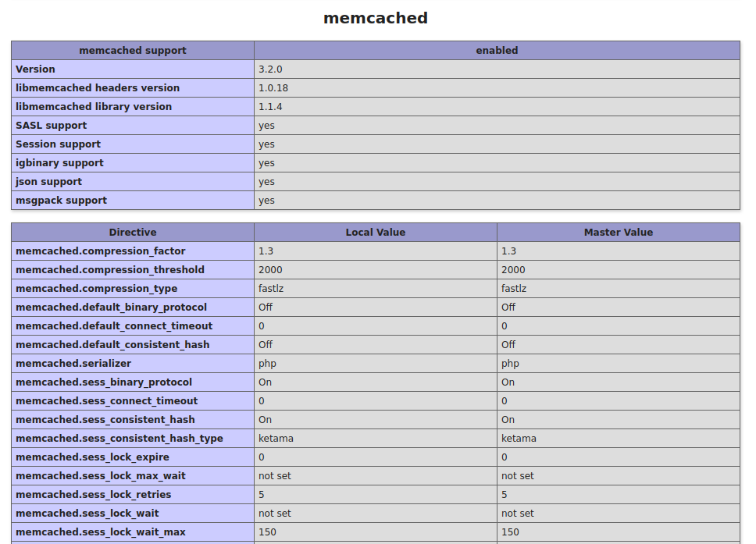Viewport: 756px width, 544px height.
Task: Click local value ketama
Action: click(276, 439)
